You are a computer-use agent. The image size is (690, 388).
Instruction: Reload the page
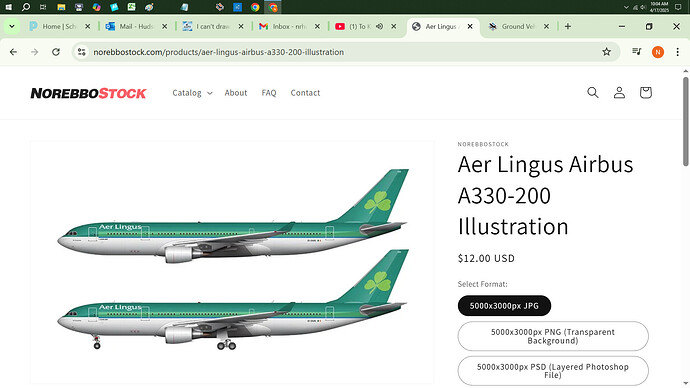[56, 52]
